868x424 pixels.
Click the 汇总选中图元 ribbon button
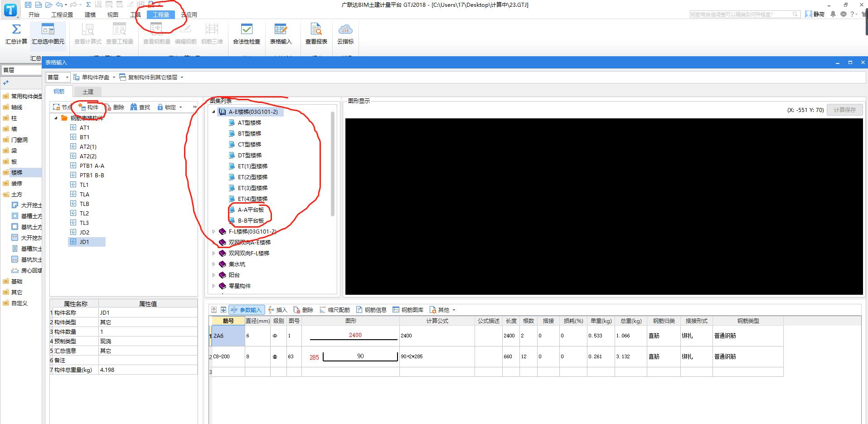click(x=48, y=34)
